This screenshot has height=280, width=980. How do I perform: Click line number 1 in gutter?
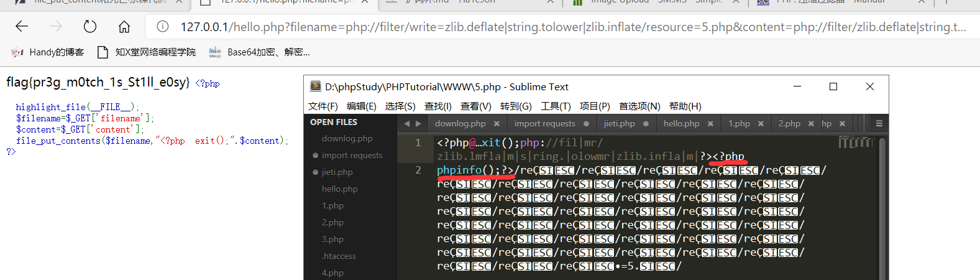tap(418, 142)
